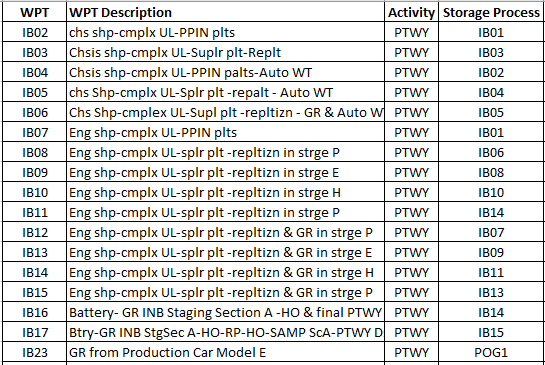Screen dimensions: 545x365
Task: Click the PTWY activity cell in IB11 row
Action: click(412, 212)
